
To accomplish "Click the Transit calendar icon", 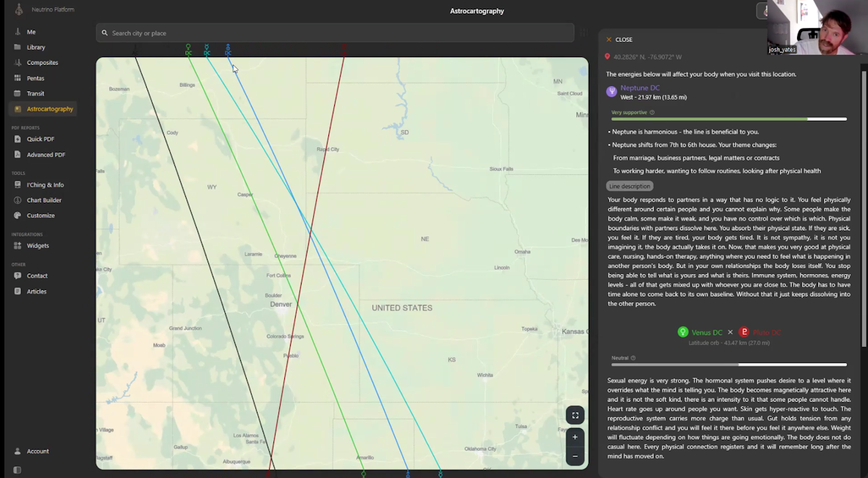I will click(x=18, y=93).
